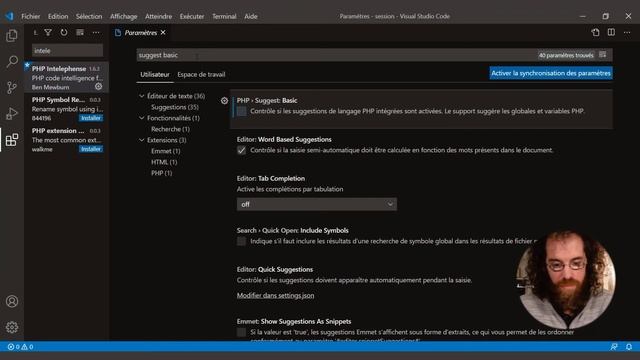
Task: Open the Search view in the activity bar
Action: (12, 62)
